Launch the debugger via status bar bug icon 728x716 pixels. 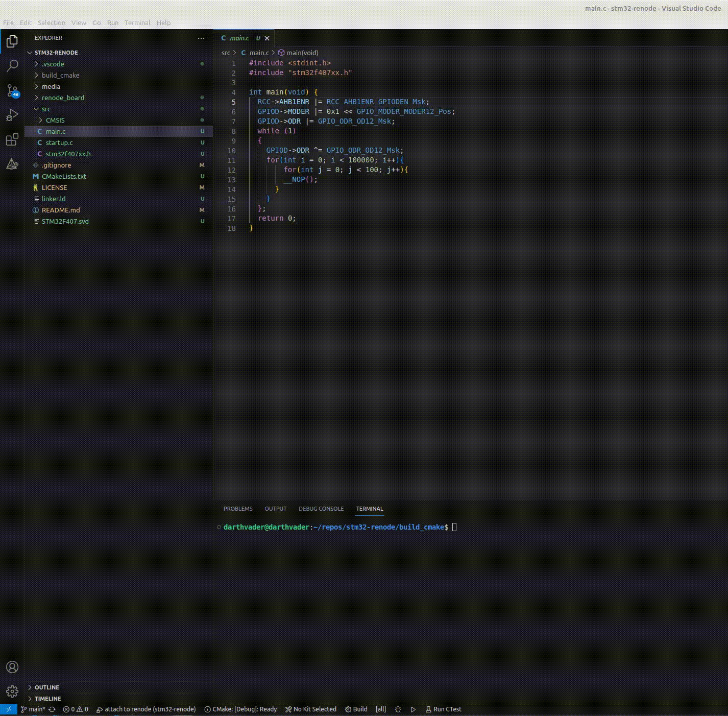[x=398, y=709]
